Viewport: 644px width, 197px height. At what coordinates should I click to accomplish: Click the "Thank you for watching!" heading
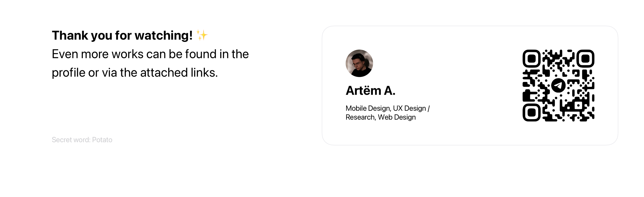122,35
